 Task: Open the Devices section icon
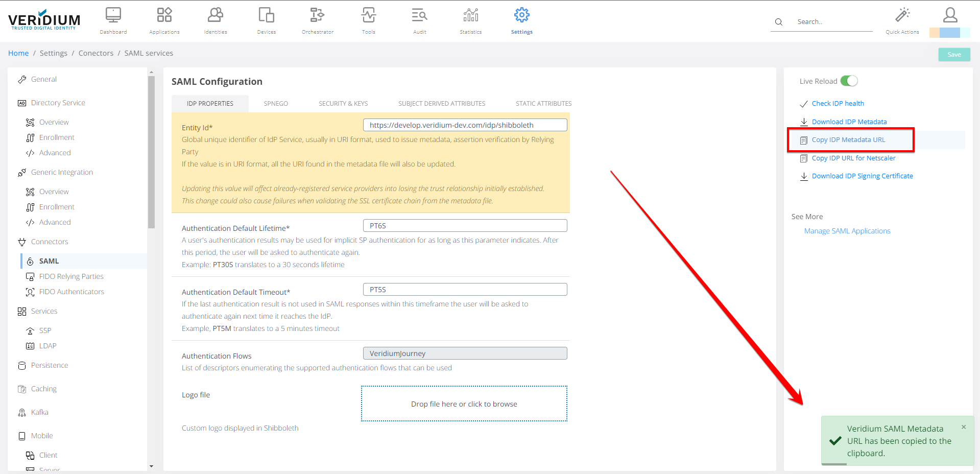(x=266, y=15)
